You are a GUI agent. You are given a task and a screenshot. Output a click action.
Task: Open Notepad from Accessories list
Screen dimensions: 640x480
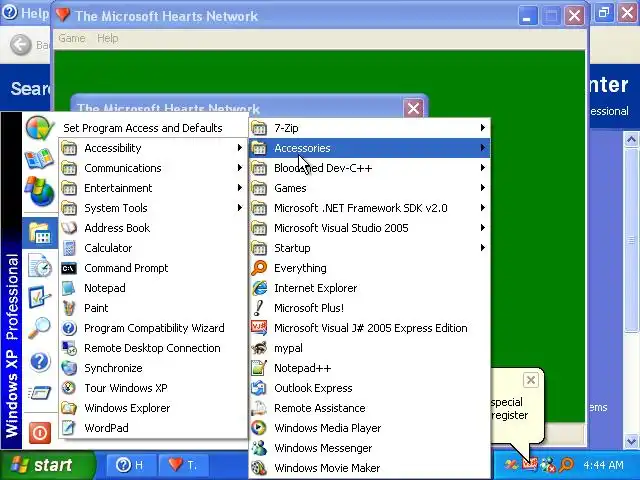coord(153,288)
